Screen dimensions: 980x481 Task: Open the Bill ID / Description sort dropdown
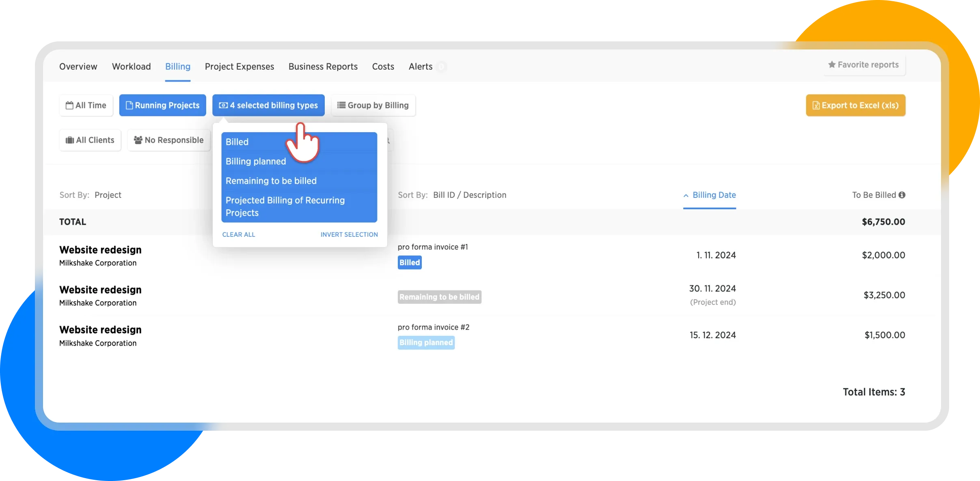tap(469, 195)
